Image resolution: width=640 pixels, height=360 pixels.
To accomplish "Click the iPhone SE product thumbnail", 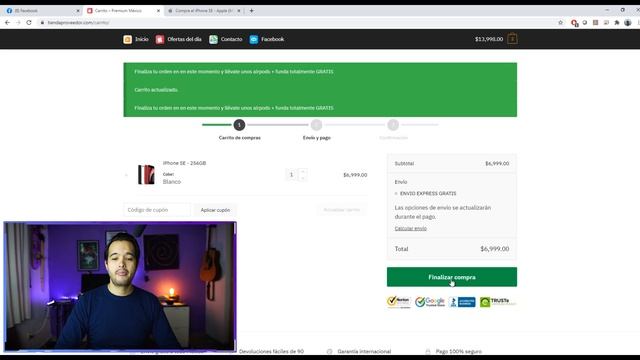I will 146,175.
